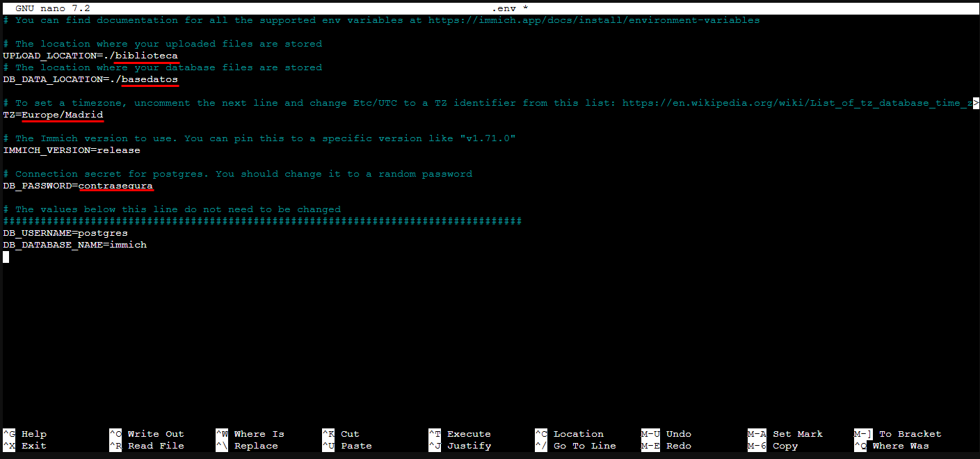
Task: Click the line-overflow '>' marker at right edge
Action: (976, 103)
